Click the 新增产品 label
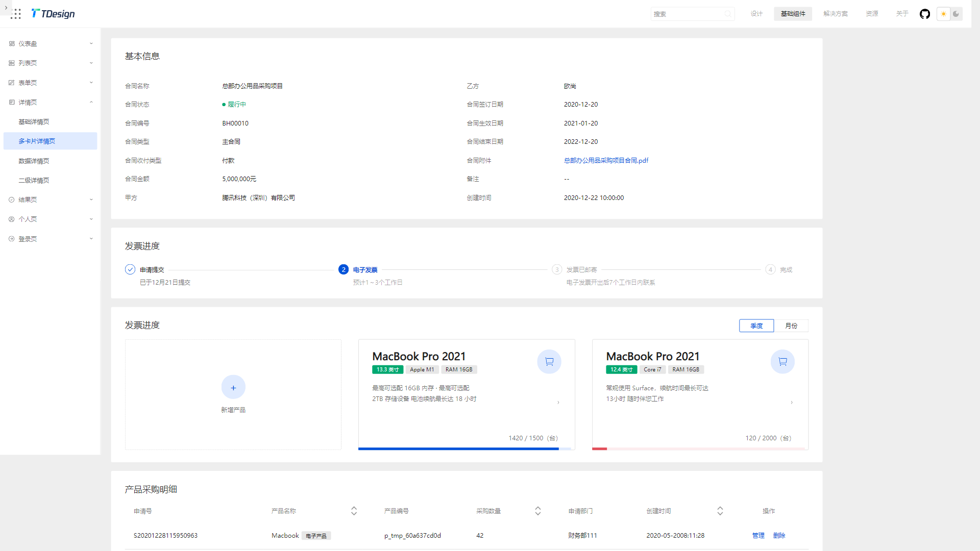Image resolution: width=980 pixels, height=551 pixels. pyautogui.click(x=233, y=410)
